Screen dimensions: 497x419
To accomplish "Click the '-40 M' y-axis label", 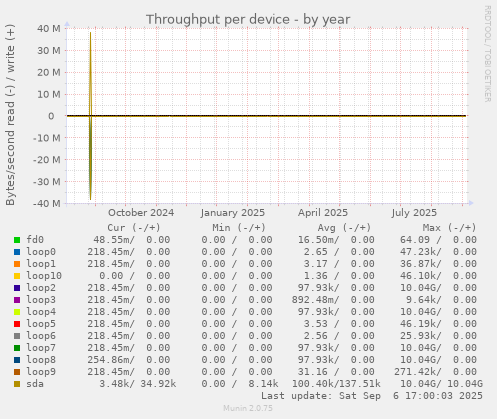I will pos(47,203).
